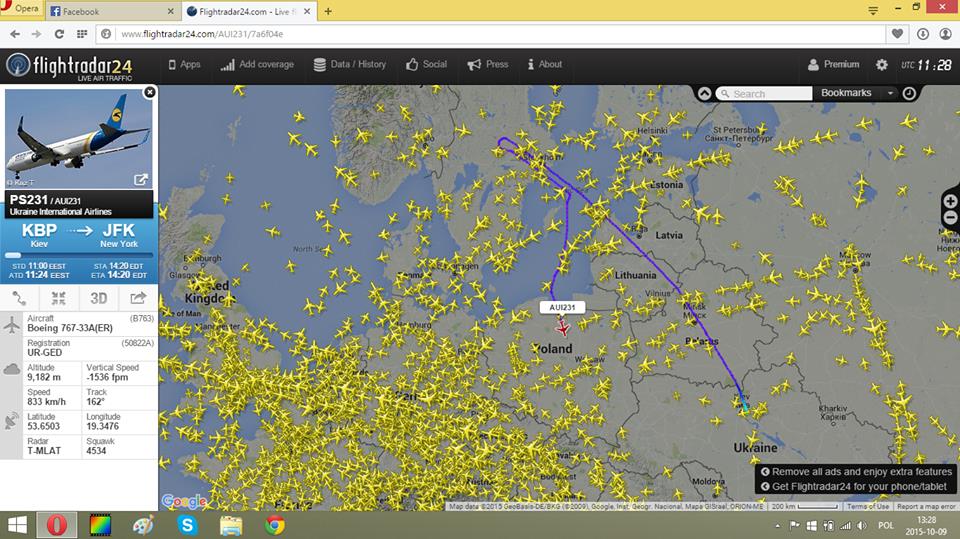
Task: Click the red AUI231 aircraft icon
Action: [563, 328]
